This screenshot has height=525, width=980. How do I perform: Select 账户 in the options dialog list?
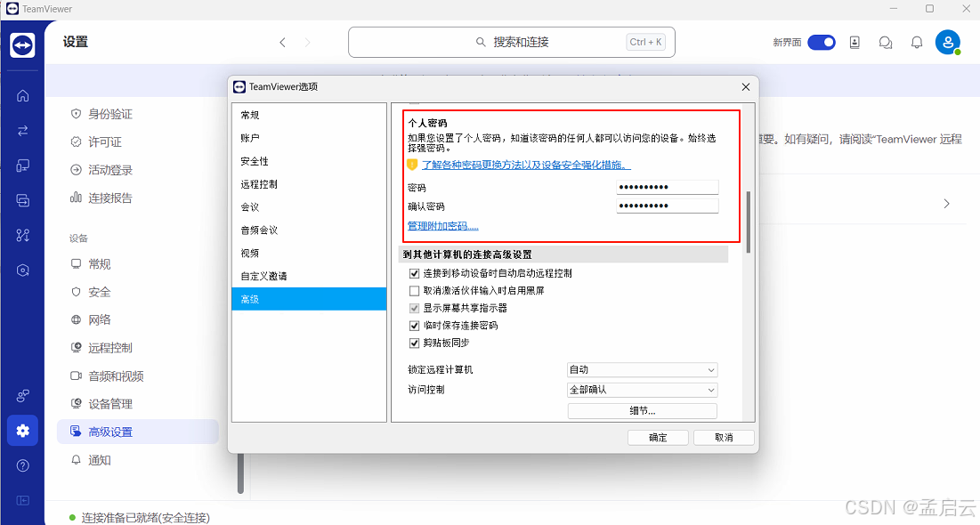[309, 138]
